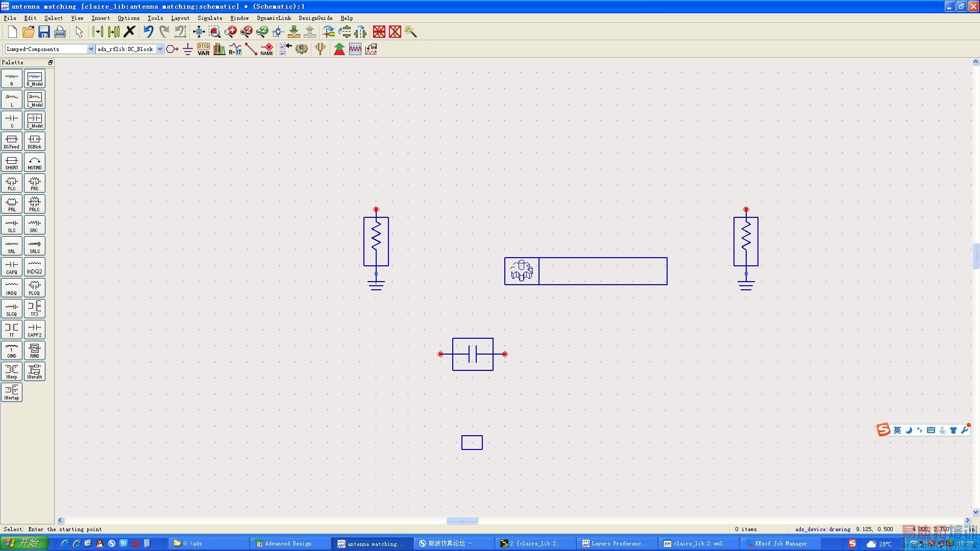Open the Layers Preferences taskbar window
The image size is (980, 551).
[616, 543]
